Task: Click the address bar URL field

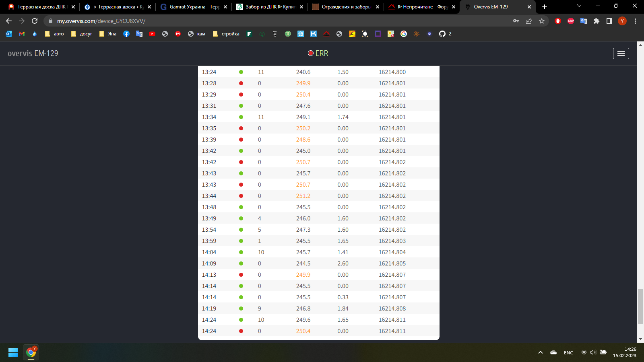Action: tap(282, 21)
